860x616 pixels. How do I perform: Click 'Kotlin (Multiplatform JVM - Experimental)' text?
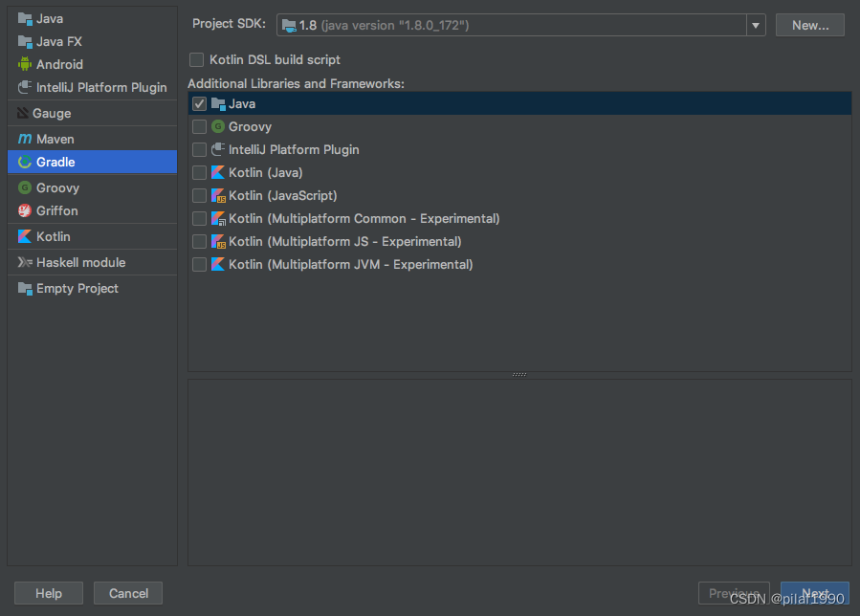[x=350, y=264]
